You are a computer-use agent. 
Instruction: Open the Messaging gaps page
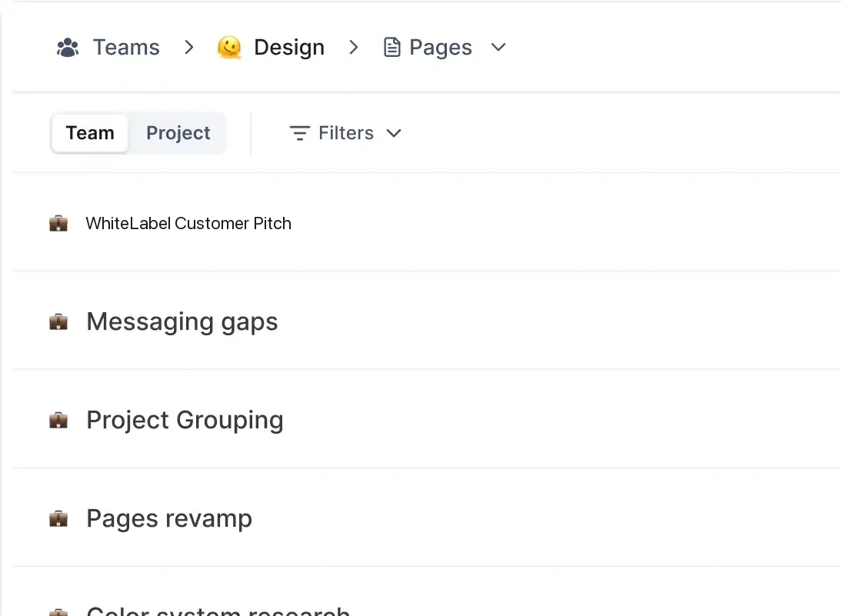182,322
